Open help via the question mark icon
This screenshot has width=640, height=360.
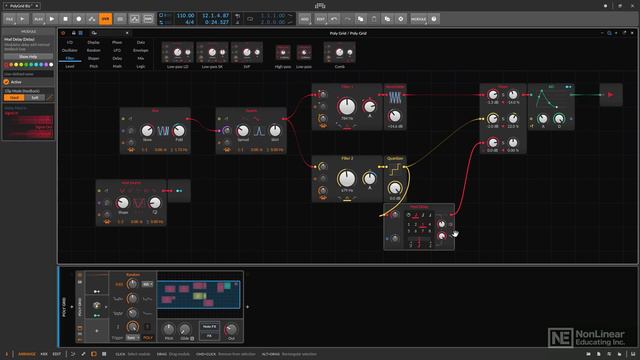[434, 19]
